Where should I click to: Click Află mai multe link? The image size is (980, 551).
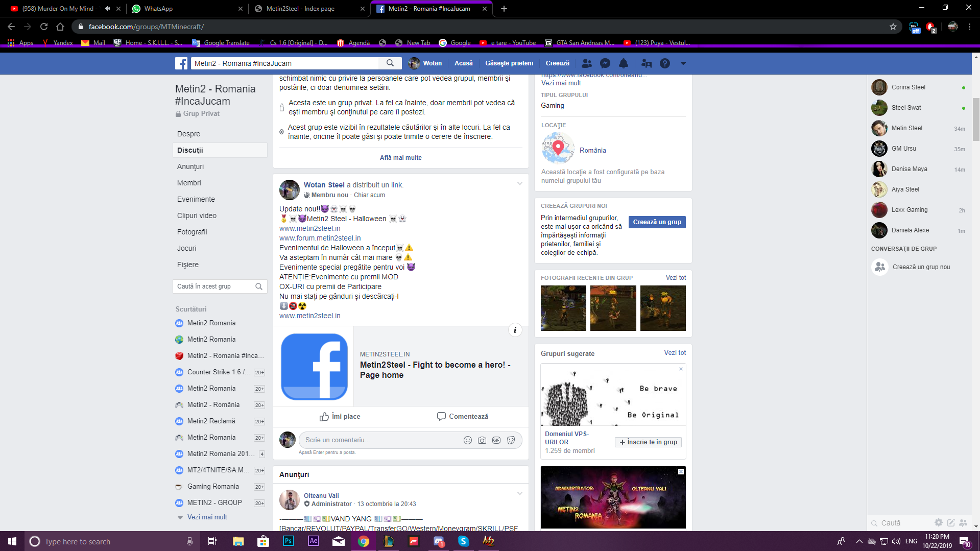(400, 158)
